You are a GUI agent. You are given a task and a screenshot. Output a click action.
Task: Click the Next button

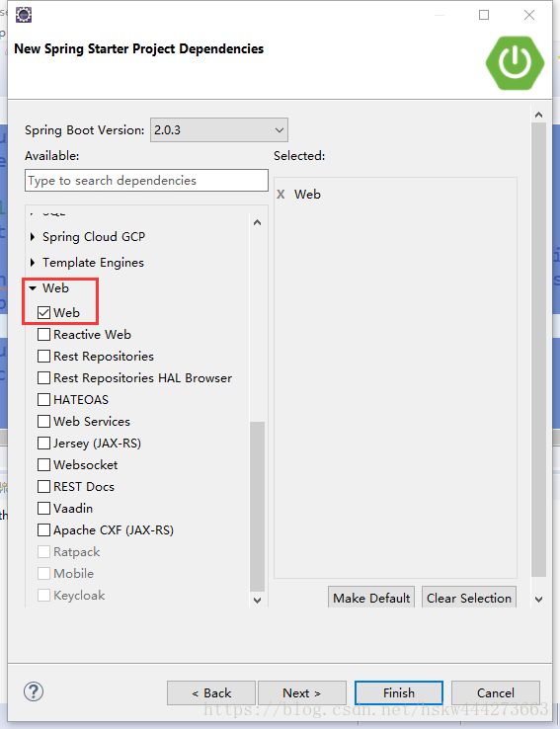[302, 692]
